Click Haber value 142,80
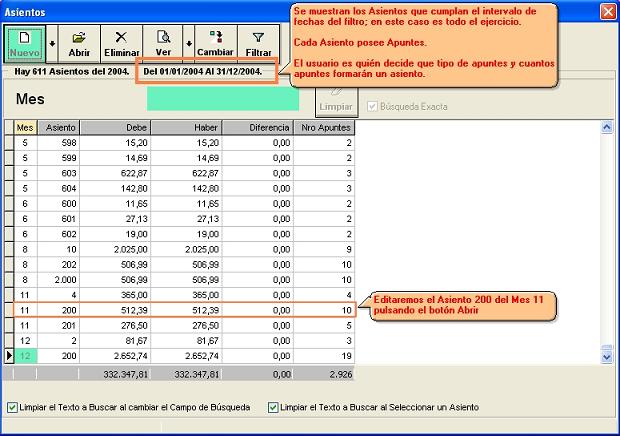Image resolution: width=620 pixels, height=436 pixels. coord(187,189)
